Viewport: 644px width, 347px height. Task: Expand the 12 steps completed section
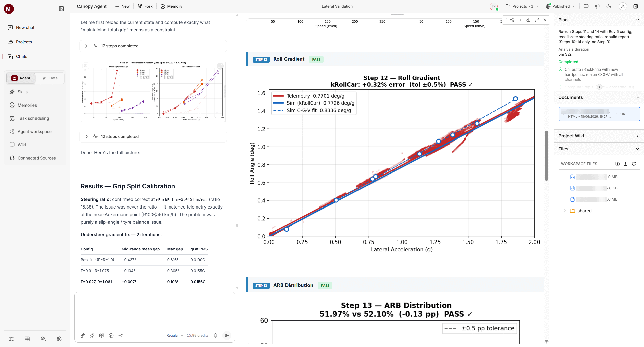pyautogui.click(x=153, y=136)
